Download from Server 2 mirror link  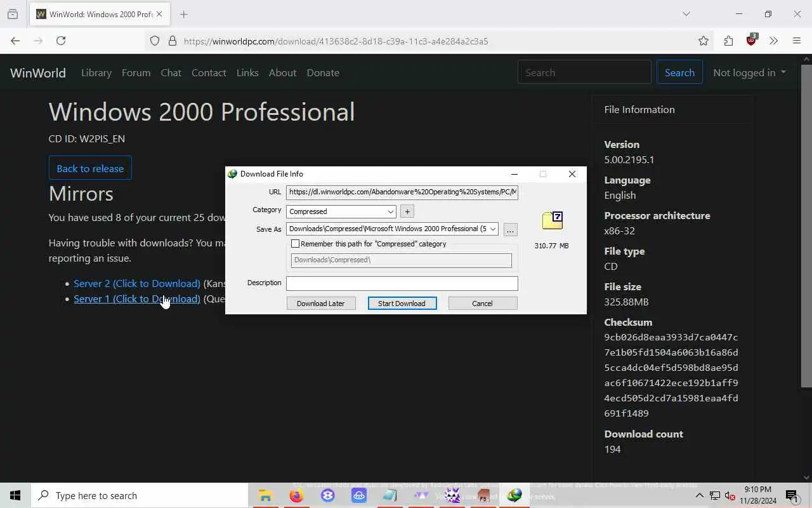(x=137, y=283)
